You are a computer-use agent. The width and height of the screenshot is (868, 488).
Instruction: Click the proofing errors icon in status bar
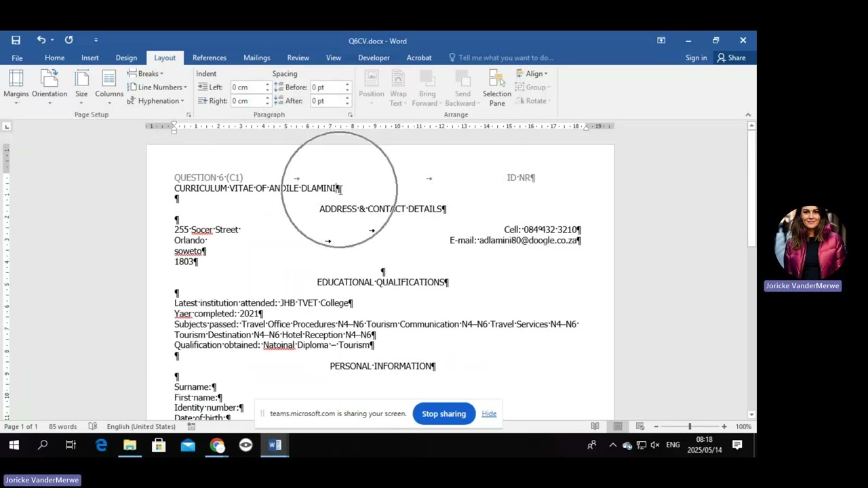[93, 426]
